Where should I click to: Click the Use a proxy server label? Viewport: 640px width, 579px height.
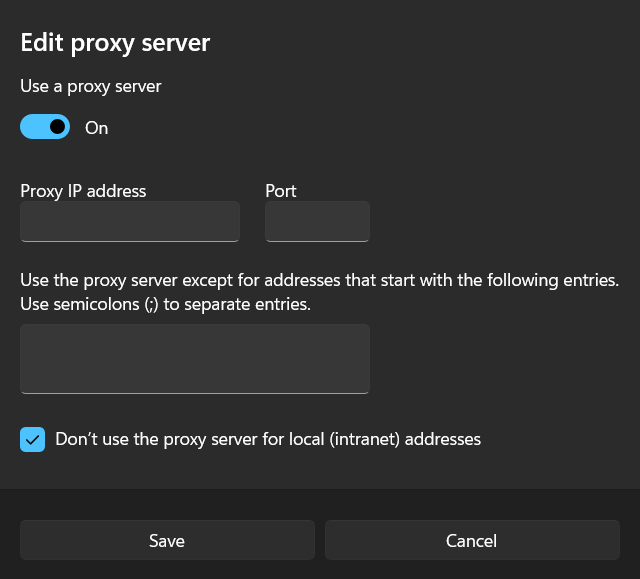tap(91, 87)
